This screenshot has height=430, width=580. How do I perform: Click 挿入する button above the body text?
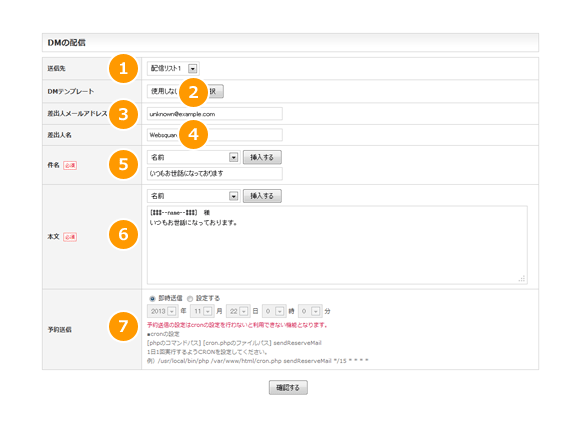tap(262, 196)
